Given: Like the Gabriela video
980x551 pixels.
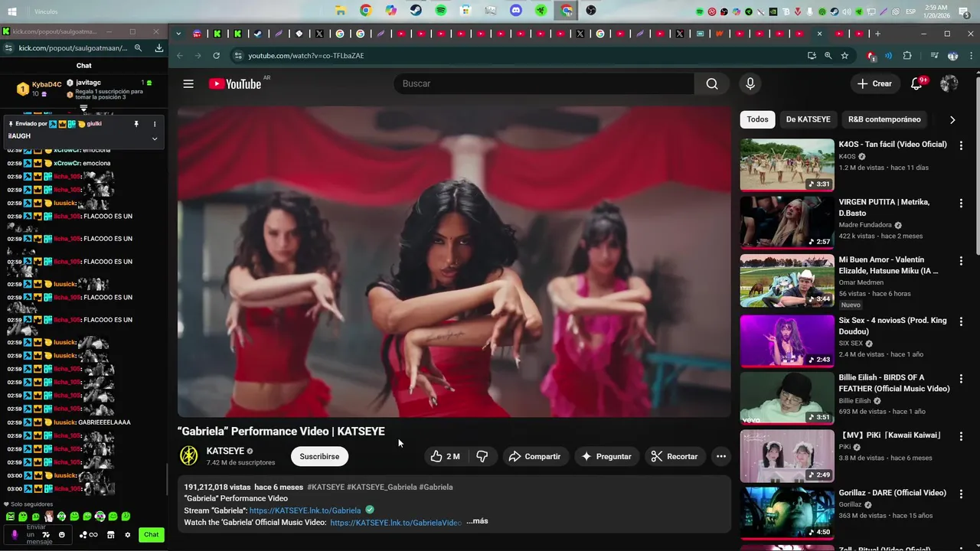Looking at the screenshot, I should (445, 456).
